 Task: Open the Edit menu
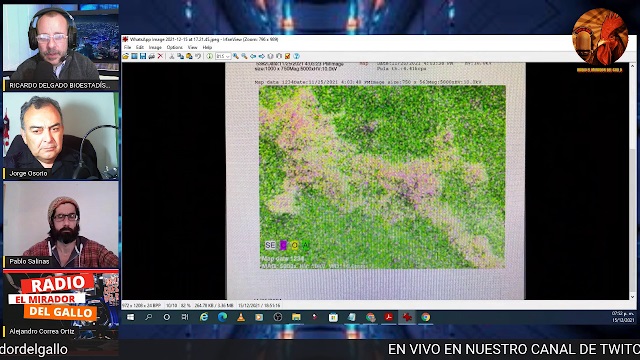(140, 47)
